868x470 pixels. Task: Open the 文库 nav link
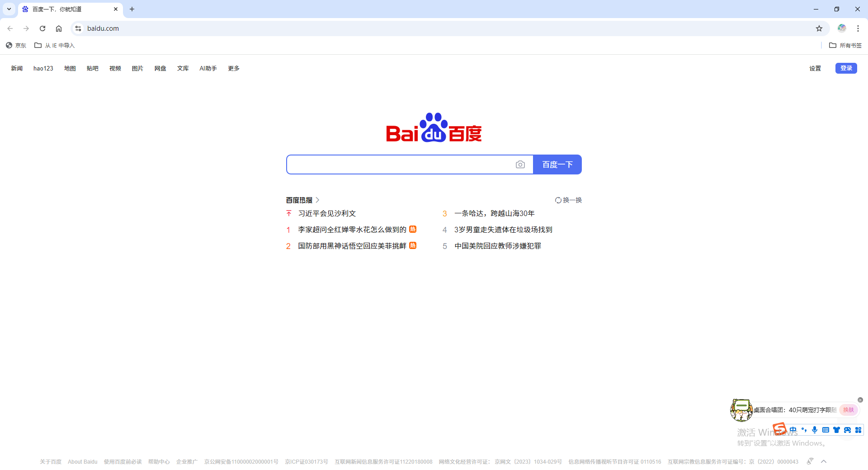[x=183, y=68]
